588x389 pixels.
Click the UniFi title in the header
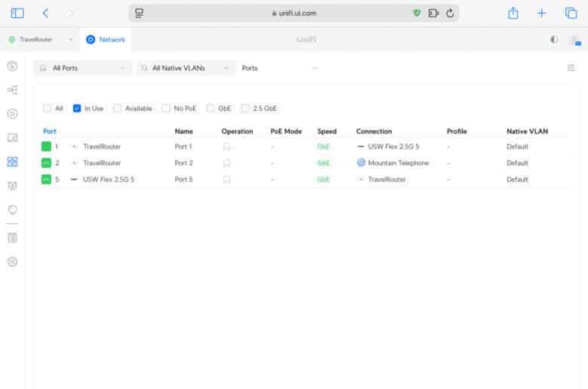306,39
